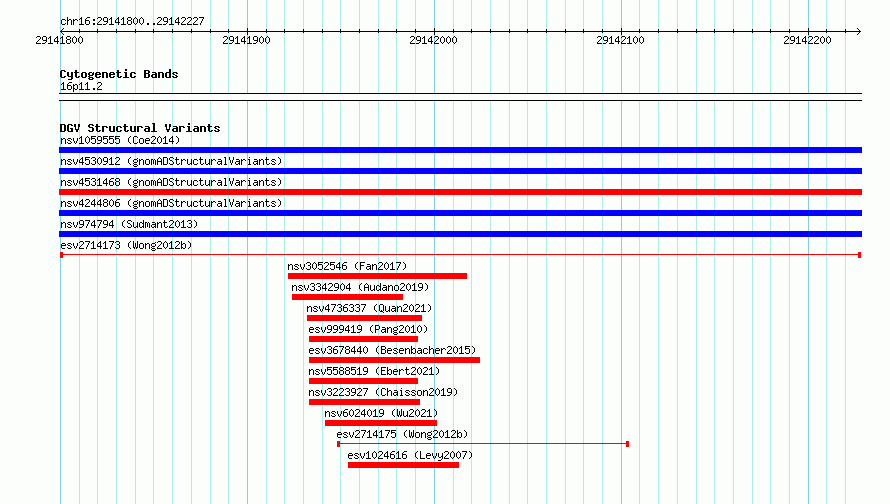Select the 16p11.2 band label
890x504 pixels.
[x=81, y=86]
